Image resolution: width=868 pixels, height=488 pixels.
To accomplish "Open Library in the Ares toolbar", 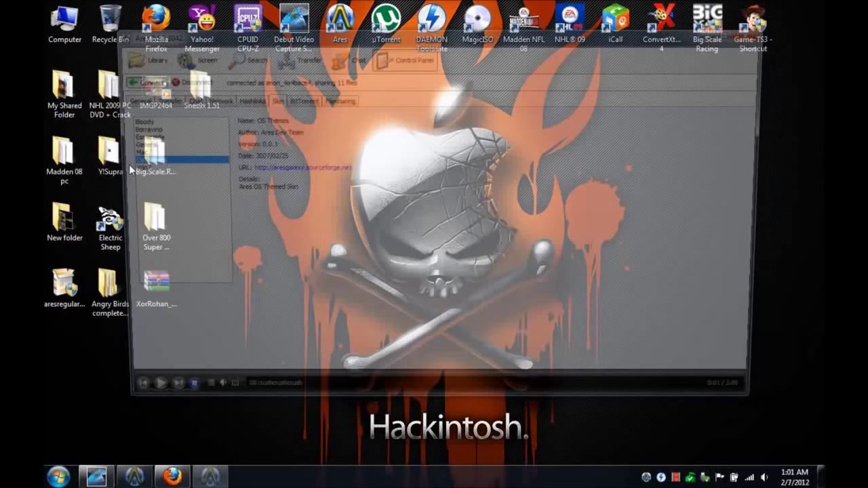I will point(149,60).
